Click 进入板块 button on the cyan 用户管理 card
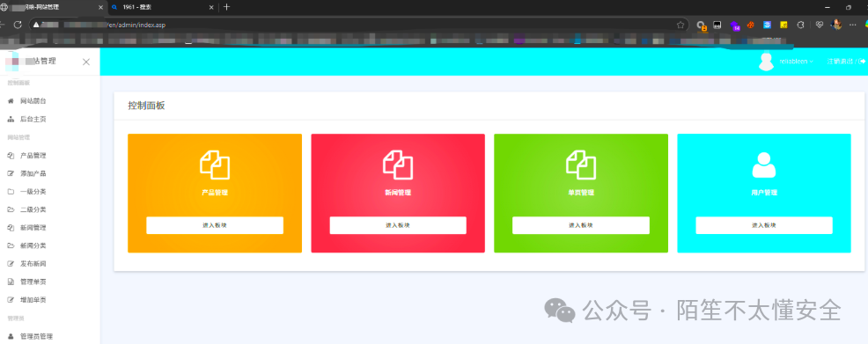868x344 pixels. click(764, 225)
